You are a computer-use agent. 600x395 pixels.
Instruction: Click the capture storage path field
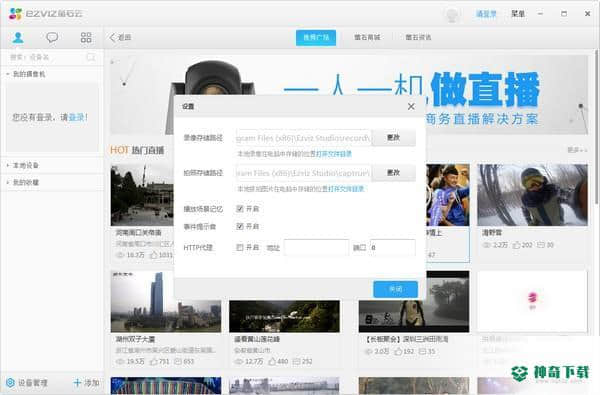(303, 173)
